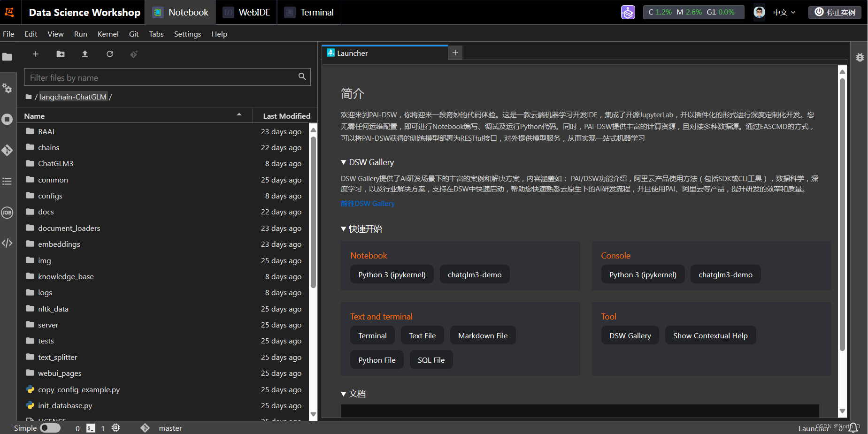
Task: Click the master branch in status bar
Action: click(x=170, y=428)
